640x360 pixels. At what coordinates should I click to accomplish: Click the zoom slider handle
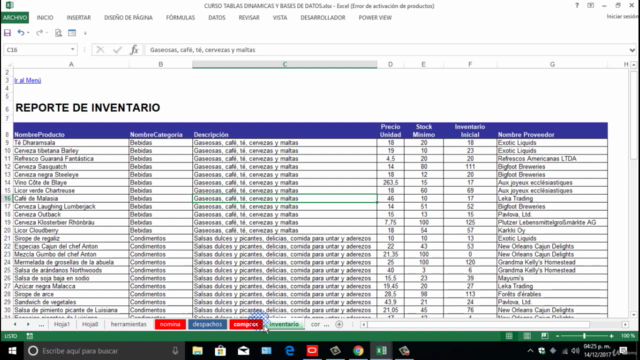point(584,336)
